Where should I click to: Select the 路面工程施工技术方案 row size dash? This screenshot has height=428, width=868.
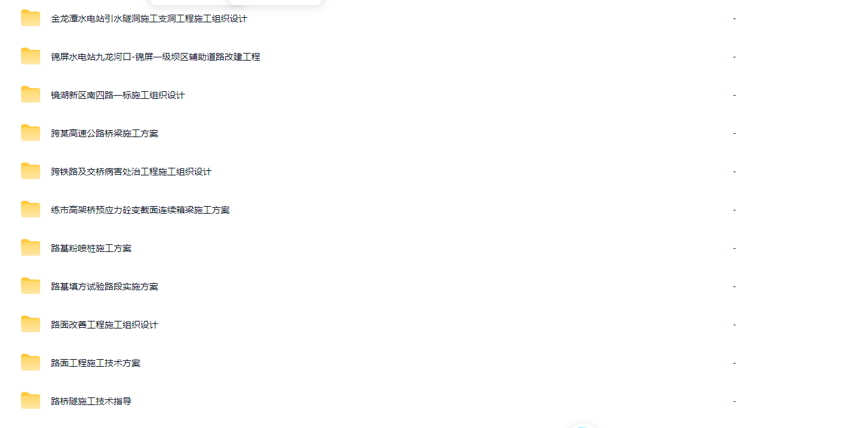734,363
